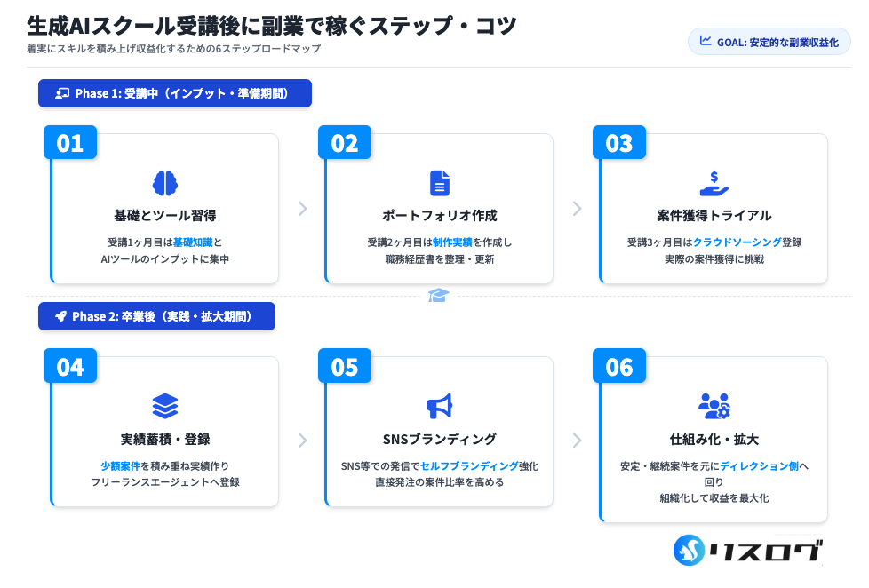Viewport: 869px width, 588px height.
Task: Click the document icon for ポートフォリオ作成
Action: pos(439,183)
